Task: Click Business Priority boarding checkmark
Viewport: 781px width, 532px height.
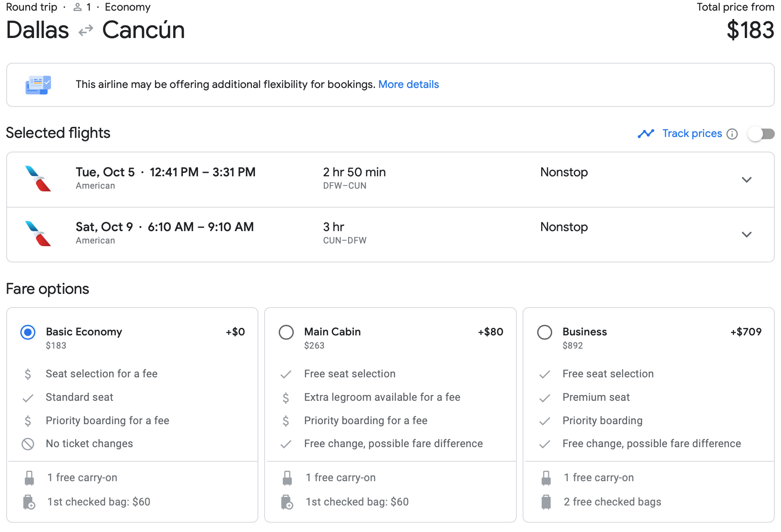Action: tap(545, 421)
